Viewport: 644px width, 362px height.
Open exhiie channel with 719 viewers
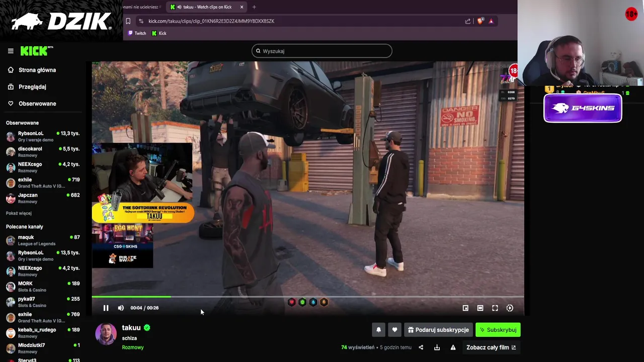43,183
